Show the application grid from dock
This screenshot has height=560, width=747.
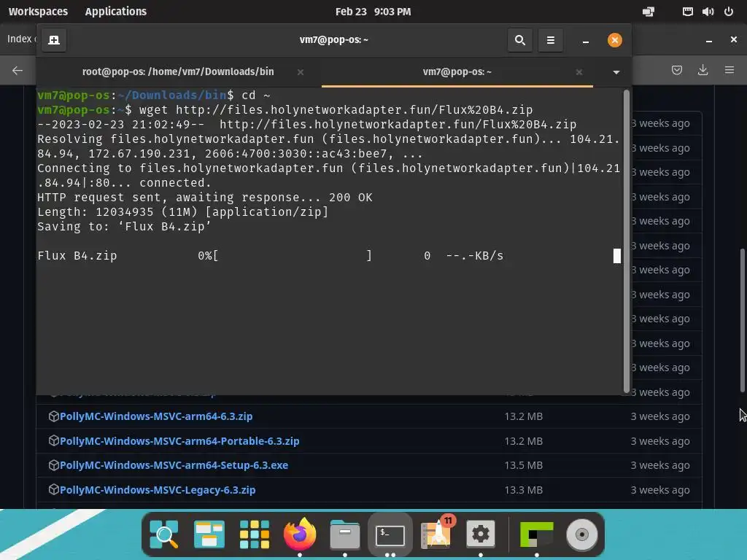(255, 534)
